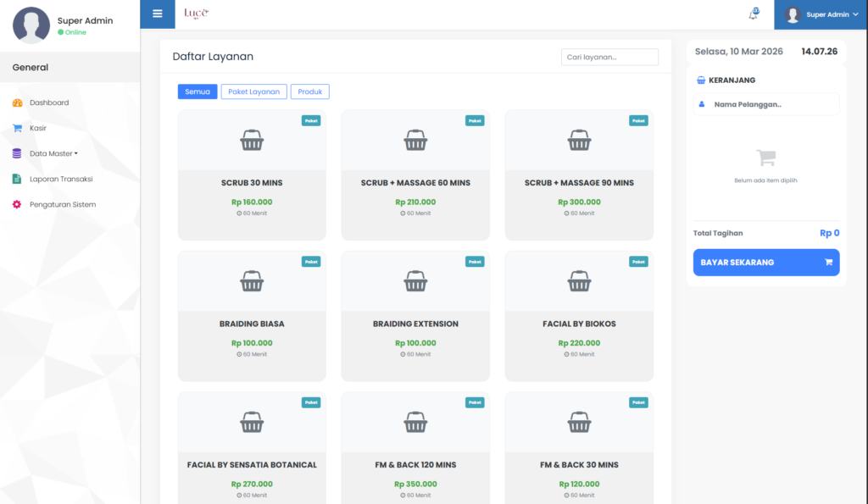Screen dimensions: 868x504
Task: Click the basket icon on SCRUB 30 MINS
Action: (252, 141)
